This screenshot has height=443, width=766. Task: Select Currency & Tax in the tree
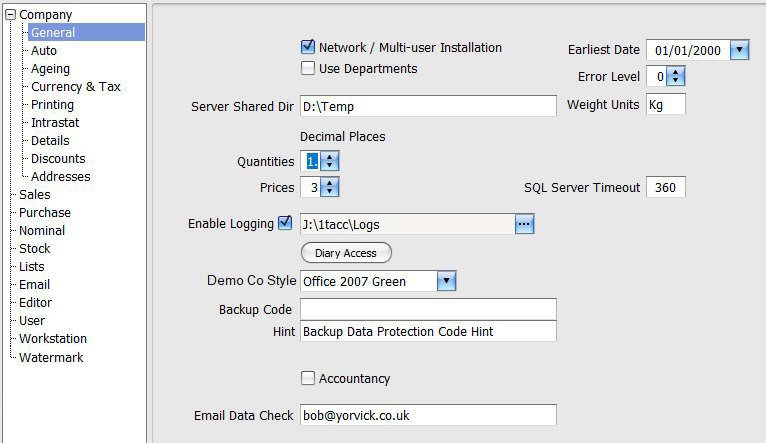[75, 87]
